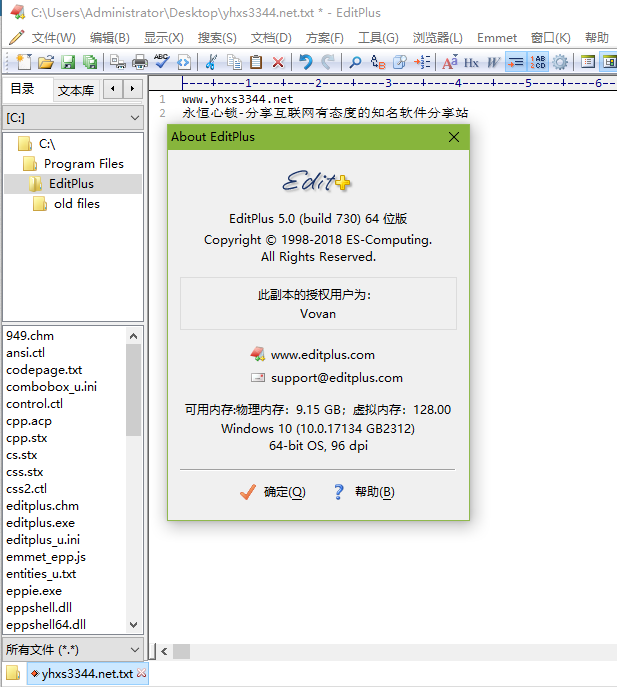Select 949.chm in file list

tap(30, 336)
